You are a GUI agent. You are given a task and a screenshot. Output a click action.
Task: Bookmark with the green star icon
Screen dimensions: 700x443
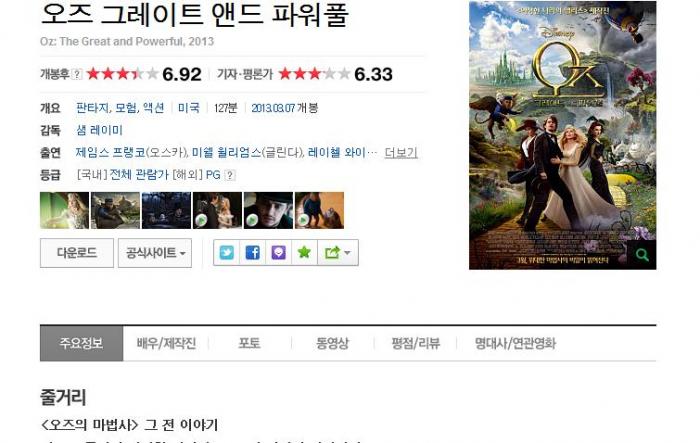(304, 253)
